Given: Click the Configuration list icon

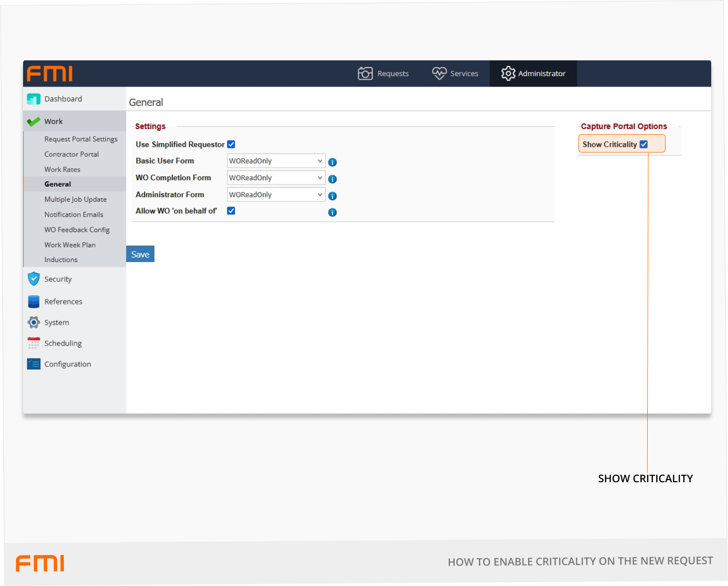Looking at the screenshot, I should click(x=34, y=364).
